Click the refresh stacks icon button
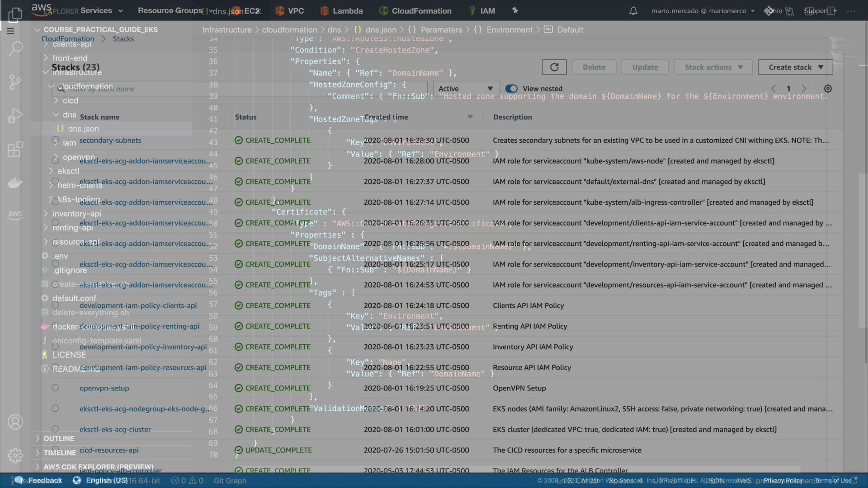 click(x=554, y=67)
